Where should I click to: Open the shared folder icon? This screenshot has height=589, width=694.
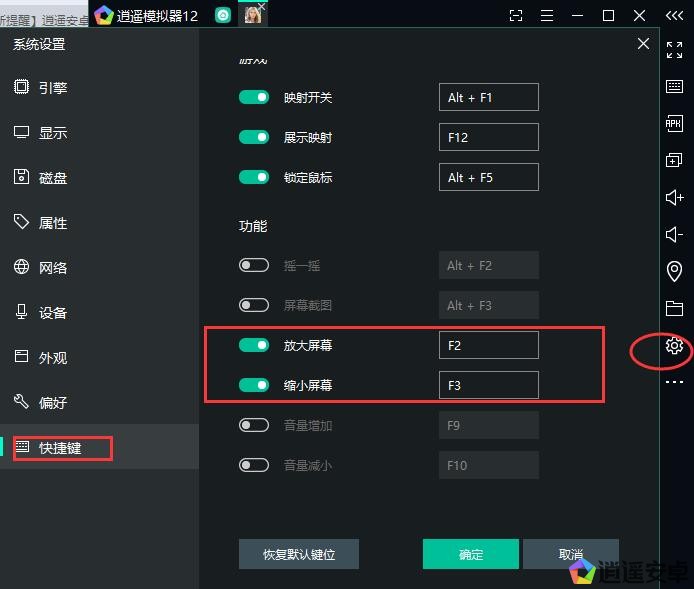(x=674, y=308)
